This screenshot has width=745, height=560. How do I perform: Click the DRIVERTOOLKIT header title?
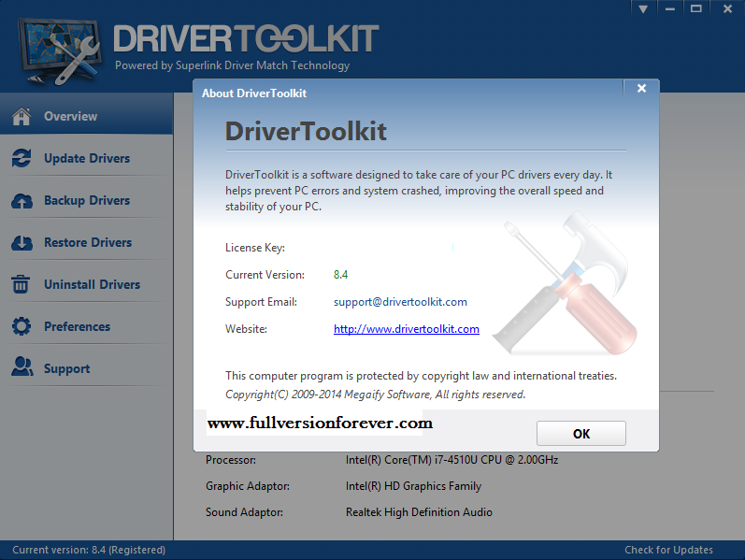(x=246, y=38)
